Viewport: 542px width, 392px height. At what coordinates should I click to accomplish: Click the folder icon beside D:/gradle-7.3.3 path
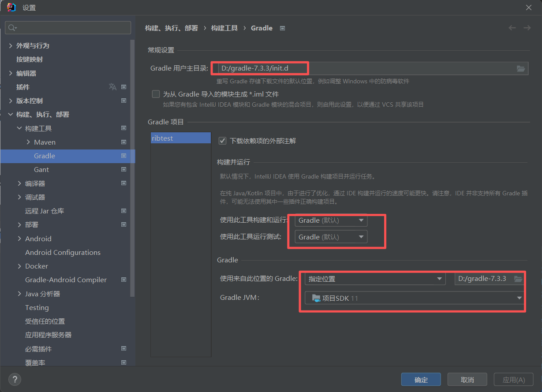(x=518, y=279)
